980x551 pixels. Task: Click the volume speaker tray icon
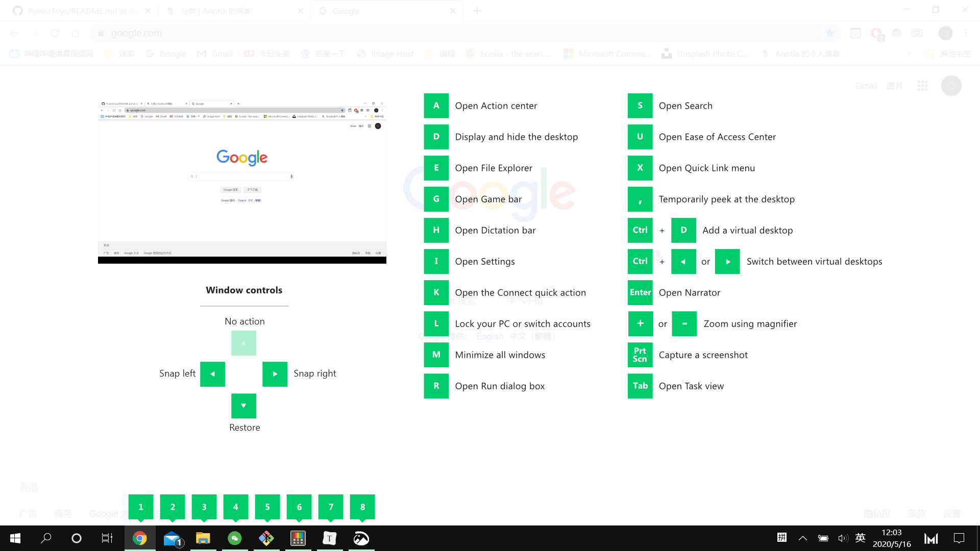(843, 538)
